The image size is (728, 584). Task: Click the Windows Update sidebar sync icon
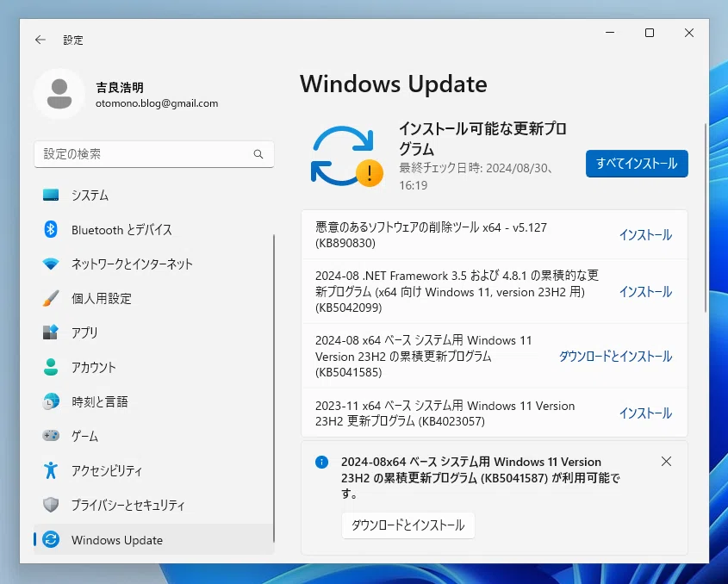click(x=51, y=539)
